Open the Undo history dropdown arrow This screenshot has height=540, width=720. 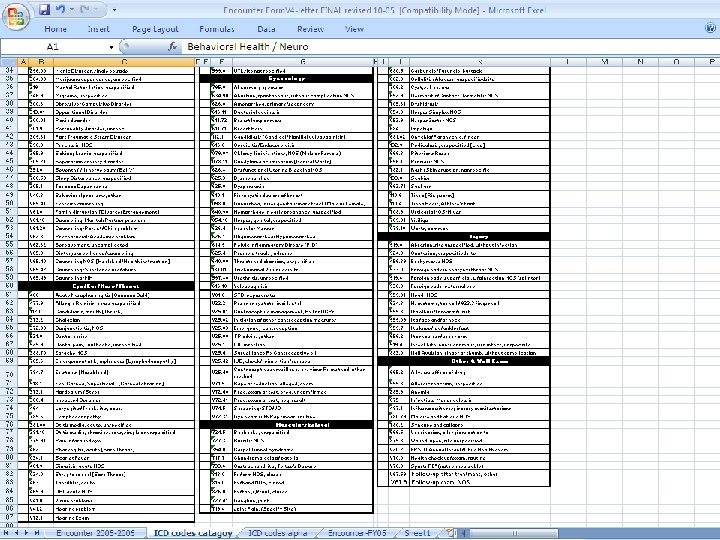(70, 9)
